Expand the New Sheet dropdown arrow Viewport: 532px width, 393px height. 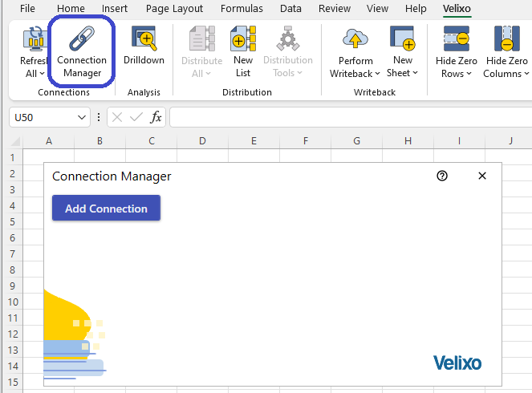point(415,73)
